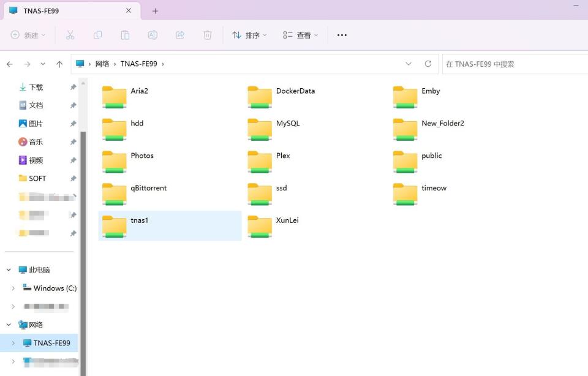Click the Share icon in toolbar
Image resolution: width=588 pixels, height=376 pixels.
pos(180,36)
